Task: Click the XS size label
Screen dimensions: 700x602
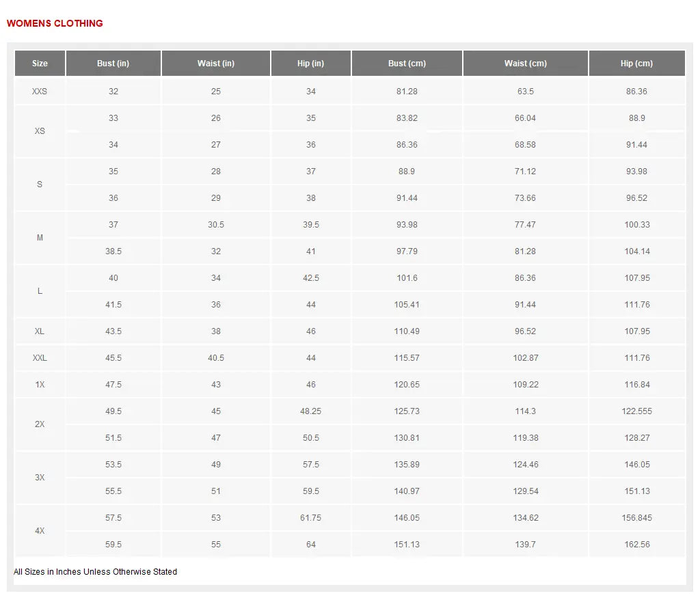Action: tap(40, 131)
